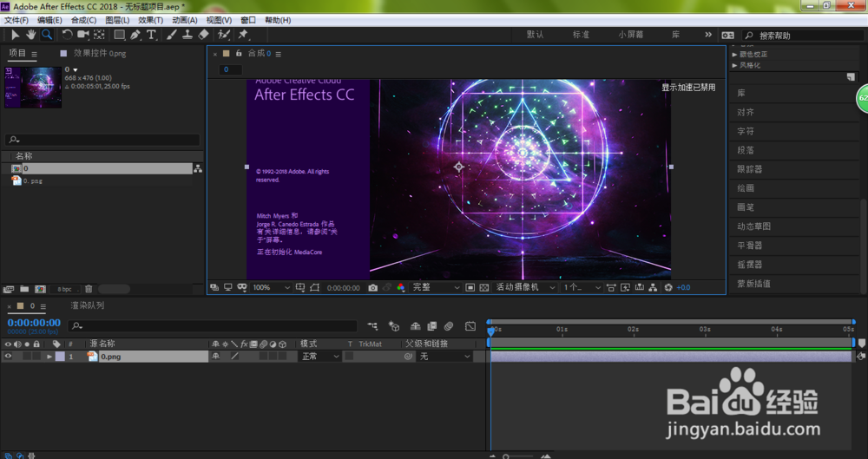The image size is (868, 459).
Task: Open the composition flowchart icon in viewer
Action: point(654,288)
